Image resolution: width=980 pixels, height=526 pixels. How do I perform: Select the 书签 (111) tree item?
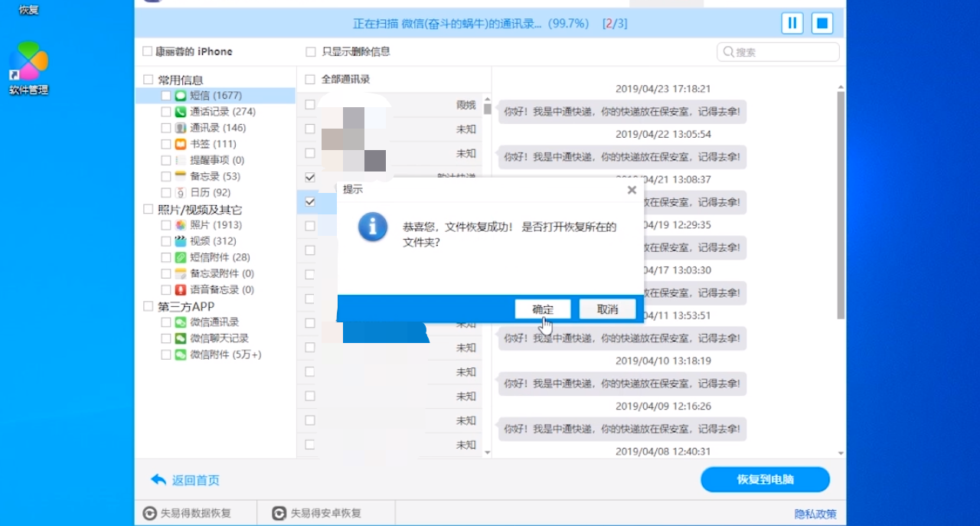(213, 144)
